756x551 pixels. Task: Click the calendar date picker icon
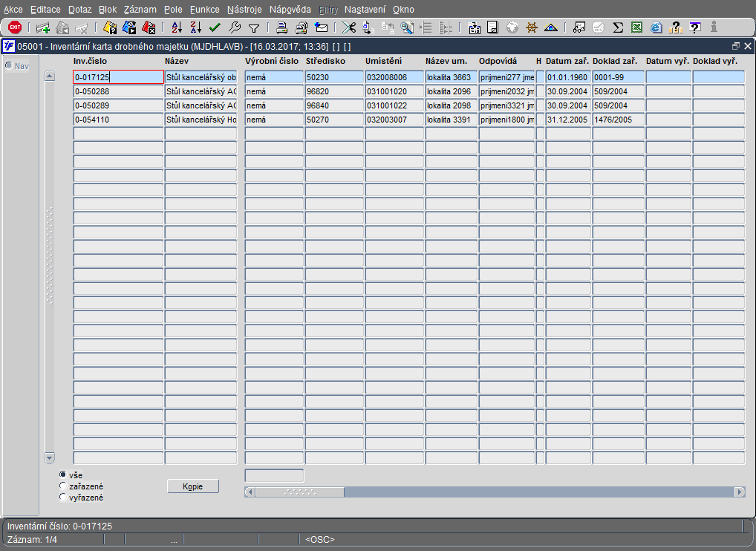(474, 28)
